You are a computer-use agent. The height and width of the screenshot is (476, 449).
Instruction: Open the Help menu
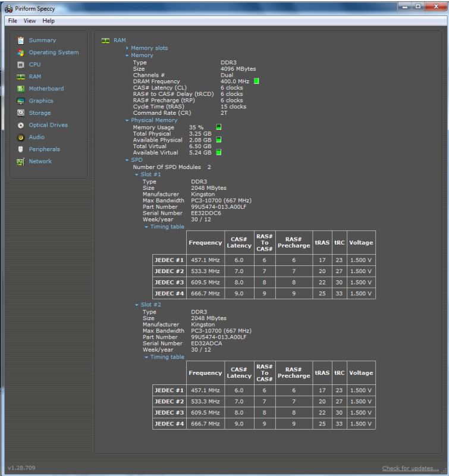coord(49,21)
